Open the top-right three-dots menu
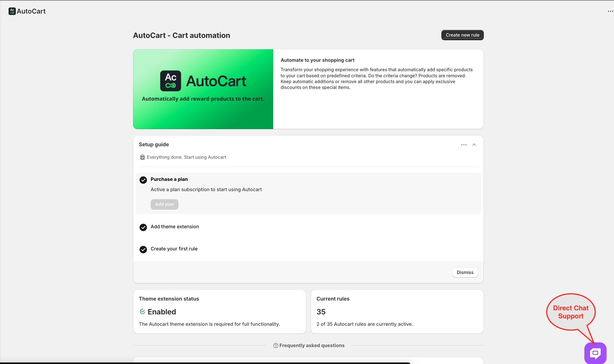Screen dimensions: 614x364 pos(610,11)
